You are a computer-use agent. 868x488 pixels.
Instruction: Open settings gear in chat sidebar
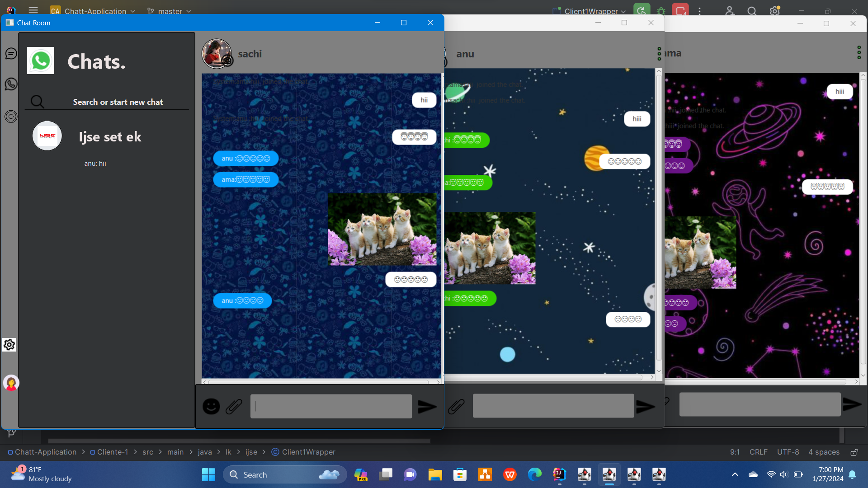click(9, 345)
